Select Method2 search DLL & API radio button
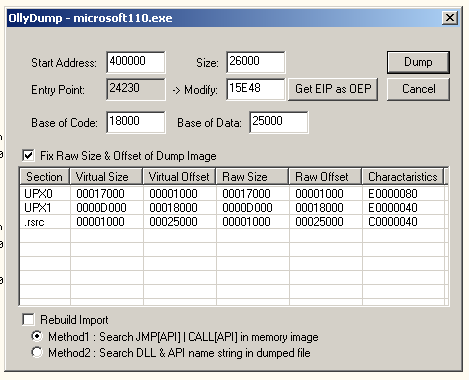Viewport: 469px width, 380px height. pos(37,352)
